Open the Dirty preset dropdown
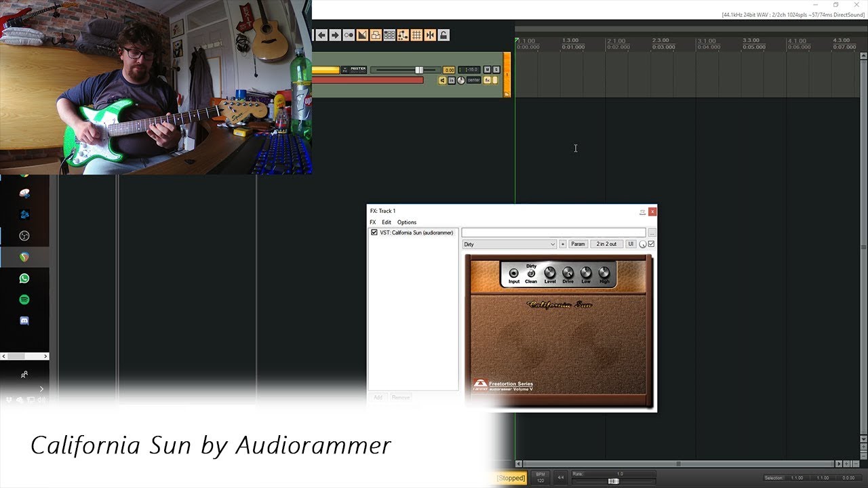This screenshot has width=868, height=488. pyautogui.click(x=509, y=244)
